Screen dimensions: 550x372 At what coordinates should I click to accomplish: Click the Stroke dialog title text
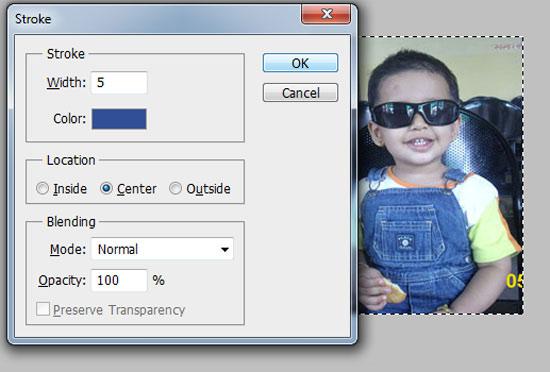[33, 19]
